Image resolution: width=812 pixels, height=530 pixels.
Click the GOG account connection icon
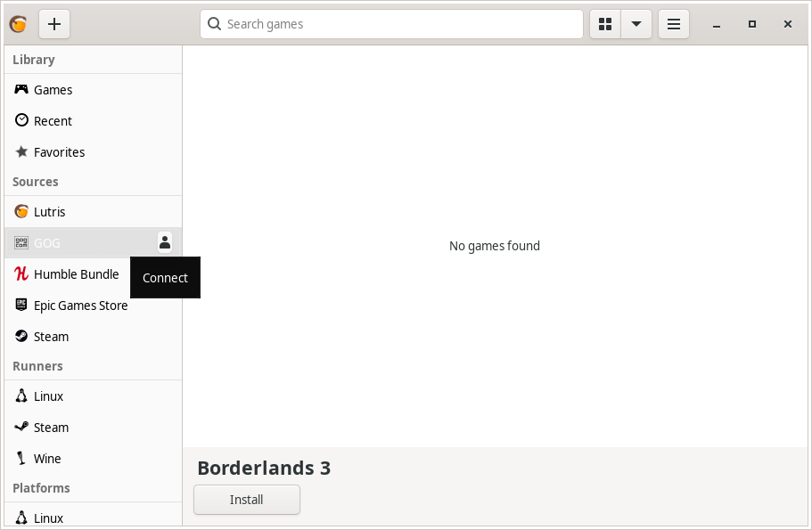164,241
